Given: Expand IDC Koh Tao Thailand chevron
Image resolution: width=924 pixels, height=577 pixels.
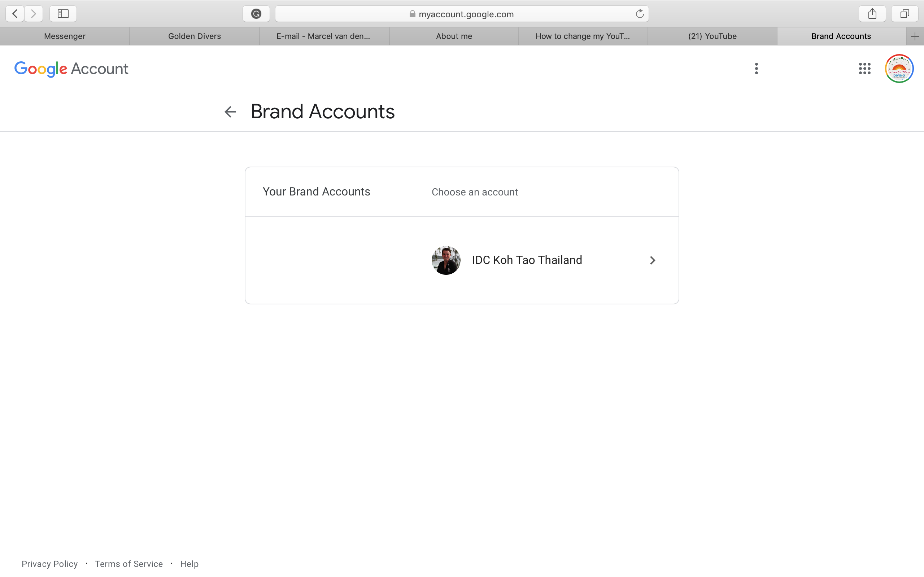Looking at the screenshot, I should pos(652,260).
